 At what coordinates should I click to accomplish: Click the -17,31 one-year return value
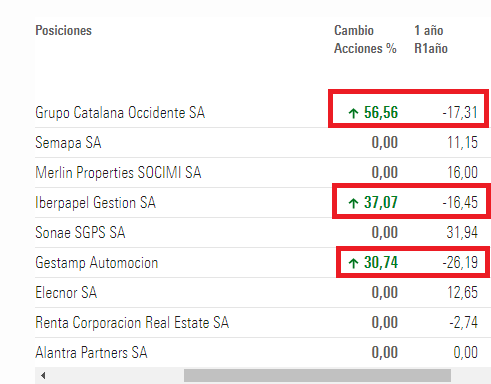[460, 113]
